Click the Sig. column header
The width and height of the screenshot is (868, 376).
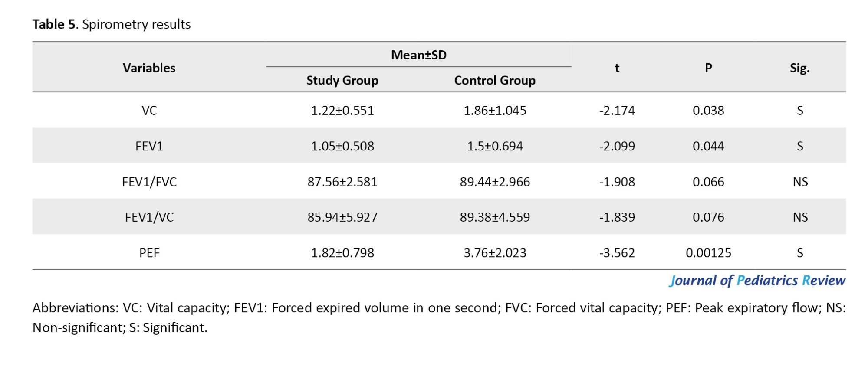[x=799, y=68]
